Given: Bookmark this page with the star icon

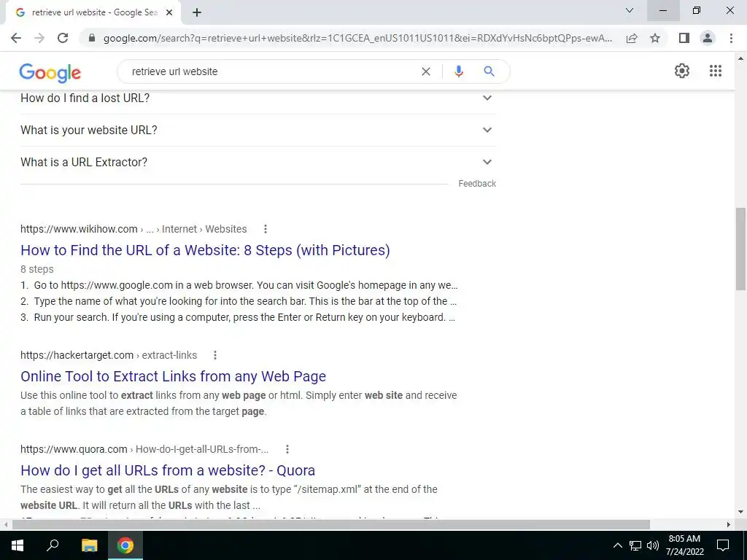Looking at the screenshot, I should [655, 38].
